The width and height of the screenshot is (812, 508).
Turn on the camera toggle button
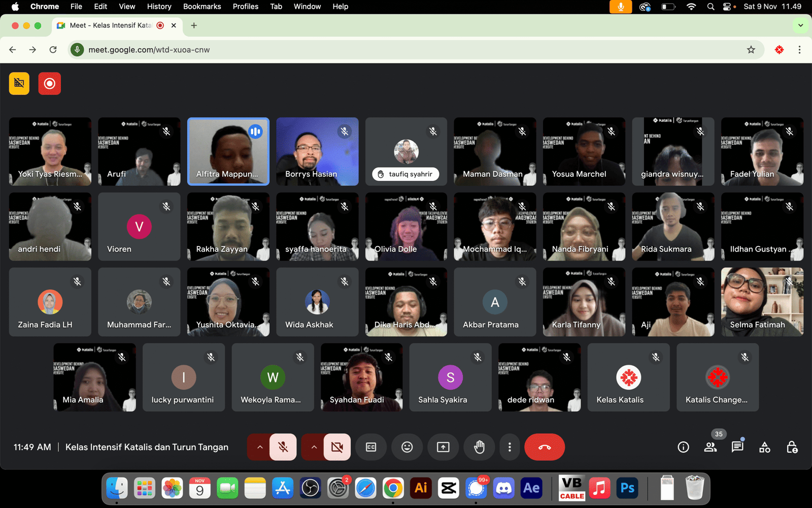coord(337,447)
